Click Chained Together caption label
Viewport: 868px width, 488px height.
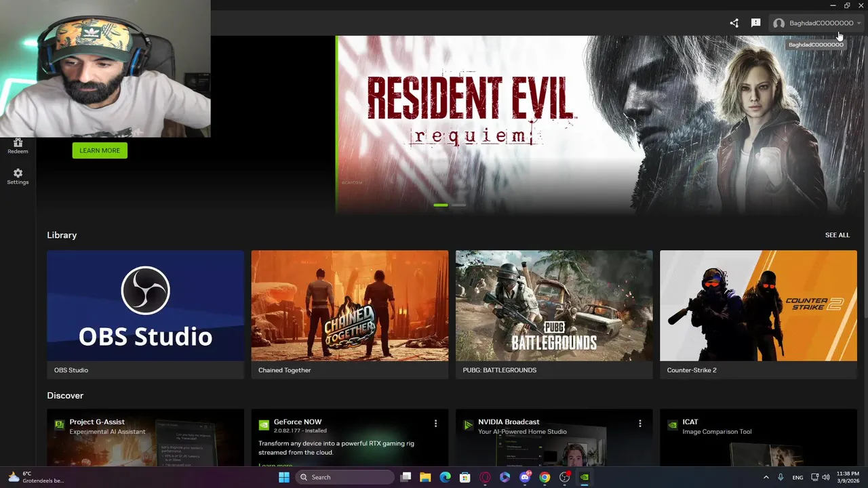[285, 370]
